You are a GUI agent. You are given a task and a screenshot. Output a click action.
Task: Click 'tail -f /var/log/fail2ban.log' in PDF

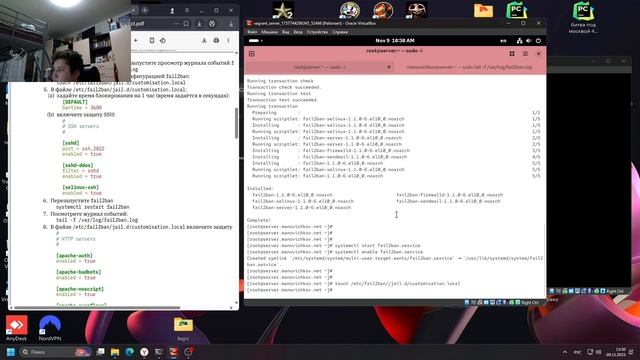97,220
